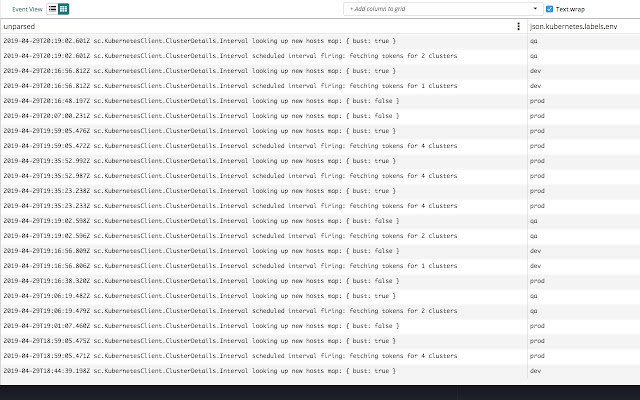Select log row timestamped 2019-04-29T19:01:07.460Z
Image resolution: width=640 pixels, height=400 pixels.
point(320,326)
